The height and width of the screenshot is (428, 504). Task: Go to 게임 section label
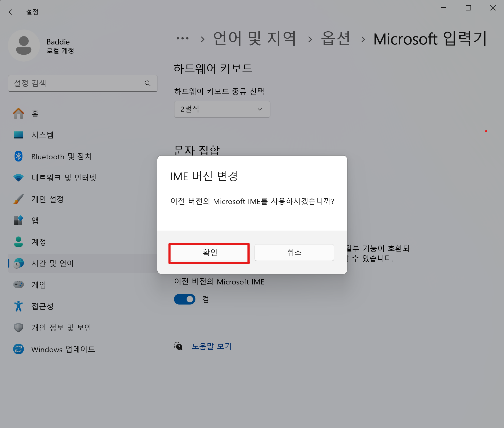click(x=39, y=285)
